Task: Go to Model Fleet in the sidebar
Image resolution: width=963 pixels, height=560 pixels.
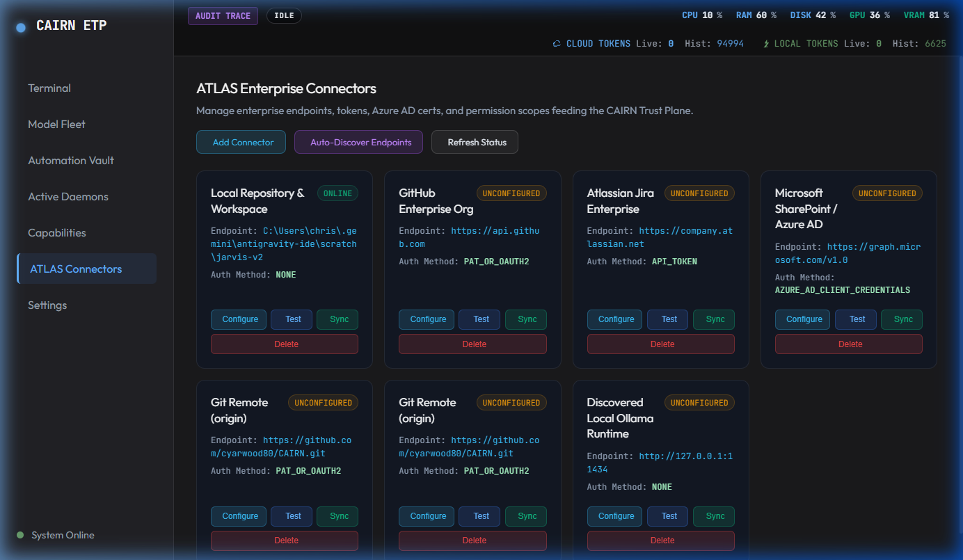Action: coord(86,125)
